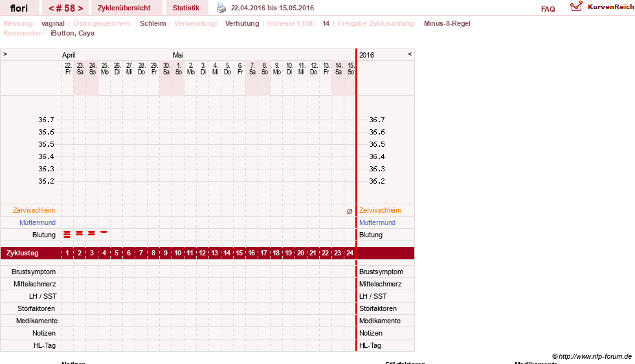Click the date range 22.04.2016 bis 15.05.2016
635x364 pixels.
coord(272,8)
